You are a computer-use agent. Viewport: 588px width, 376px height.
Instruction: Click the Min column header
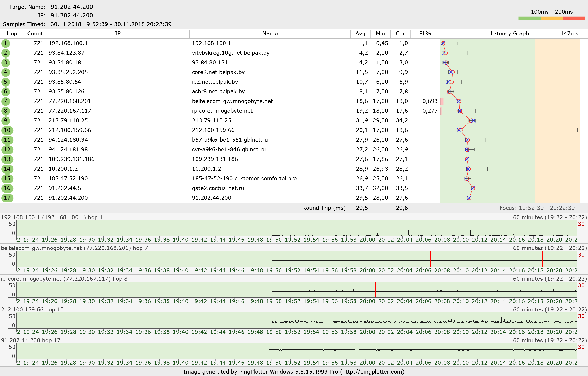380,33
